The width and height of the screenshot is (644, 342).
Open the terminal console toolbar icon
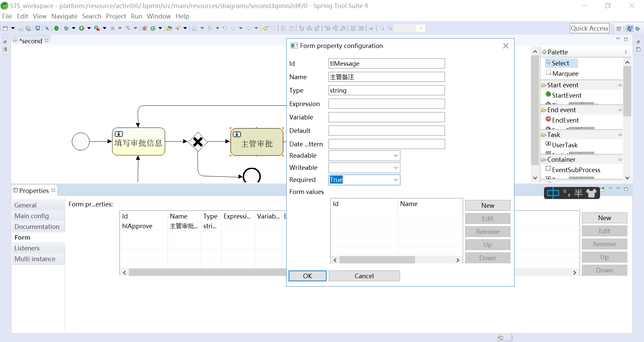coord(38,28)
